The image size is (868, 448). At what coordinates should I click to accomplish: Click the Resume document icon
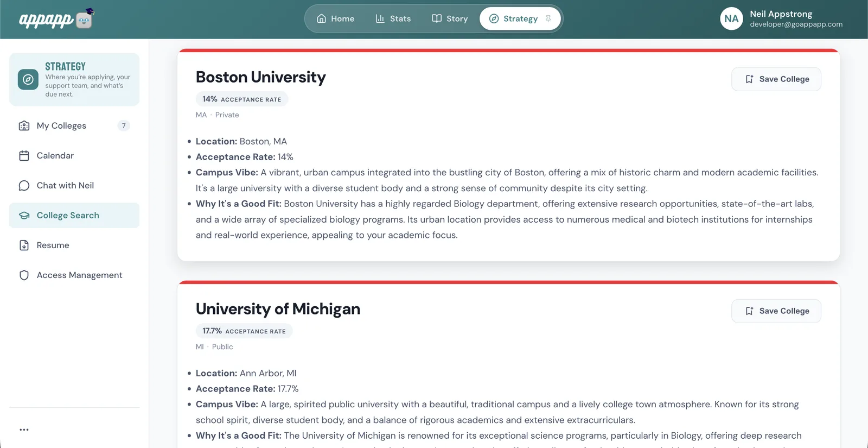click(x=24, y=245)
